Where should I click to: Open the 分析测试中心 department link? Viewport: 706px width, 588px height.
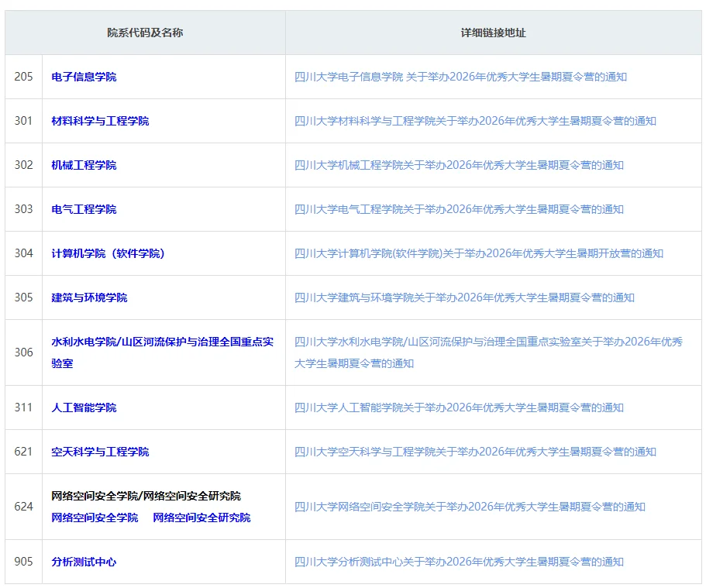pyautogui.click(x=84, y=562)
